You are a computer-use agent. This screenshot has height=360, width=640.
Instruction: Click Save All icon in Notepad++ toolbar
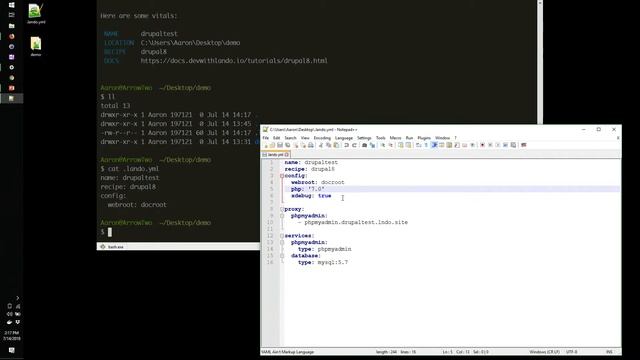(288, 145)
